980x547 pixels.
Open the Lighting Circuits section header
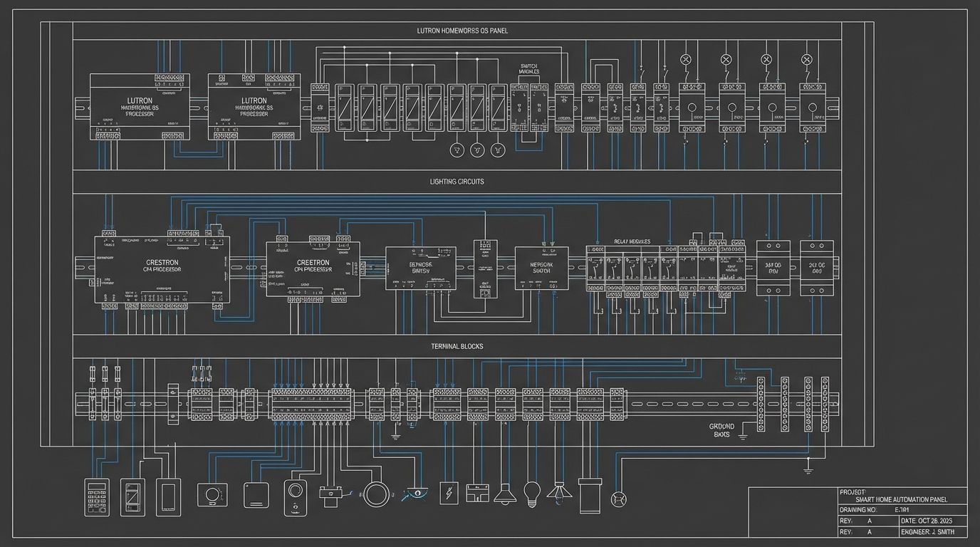pos(457,182)
